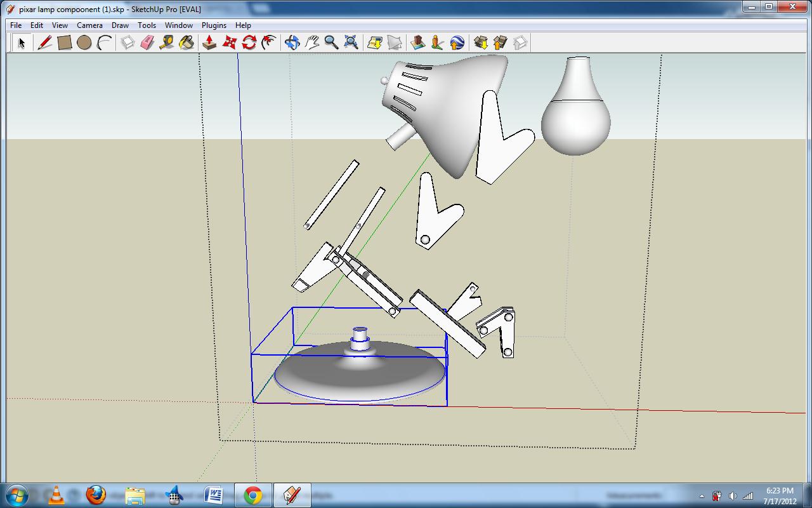This screenshot has height=508, width=812.
Task: Switch to Google Chrome on taskbar
Action: [x=252, y=495]
